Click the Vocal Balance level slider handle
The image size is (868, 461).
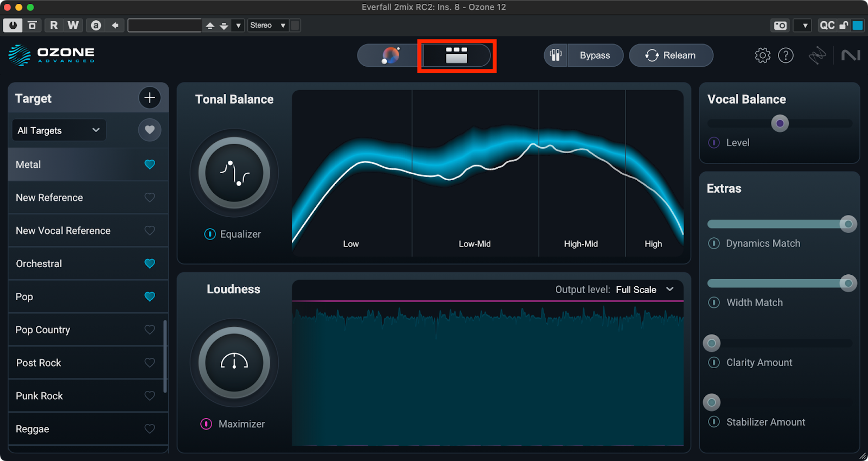[780, 123]
